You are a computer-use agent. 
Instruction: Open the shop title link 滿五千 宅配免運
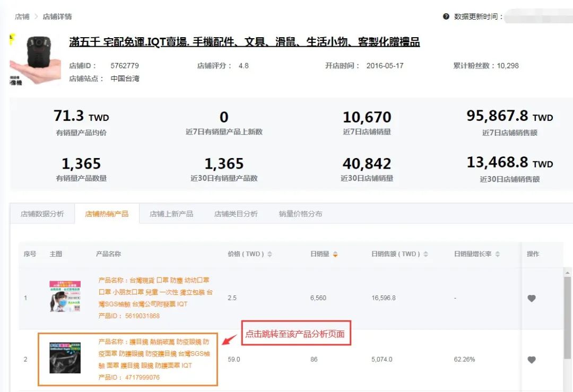[x=245, y=42]
